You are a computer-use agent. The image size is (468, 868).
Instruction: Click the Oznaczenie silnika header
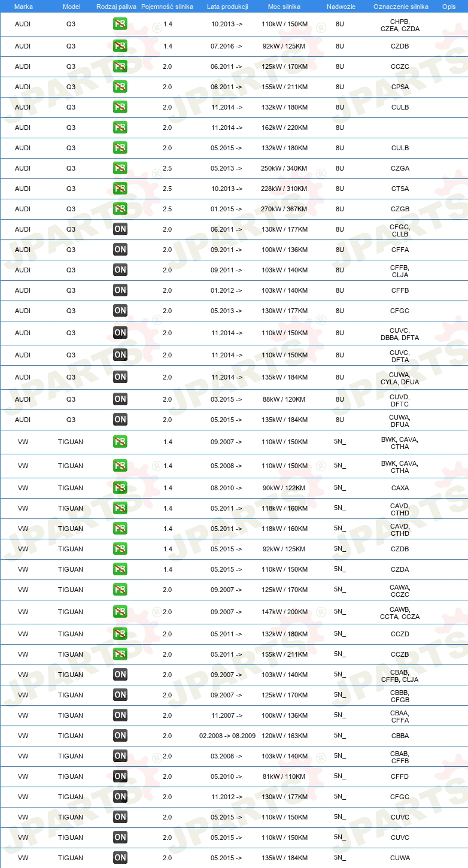coord(400,7)
